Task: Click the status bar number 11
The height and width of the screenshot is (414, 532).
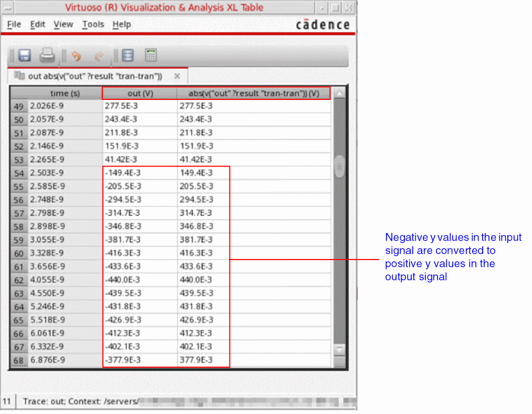Action: pos(6,401)
